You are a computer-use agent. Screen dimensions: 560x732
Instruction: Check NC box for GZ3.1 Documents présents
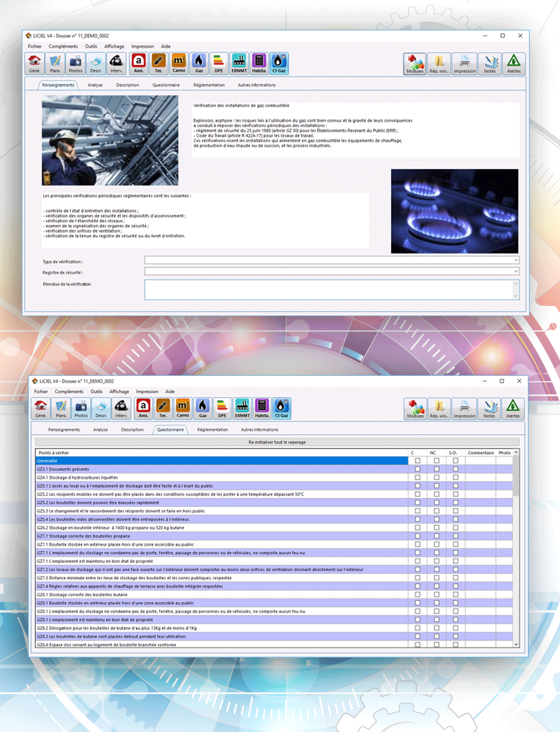tap(436, 469)
